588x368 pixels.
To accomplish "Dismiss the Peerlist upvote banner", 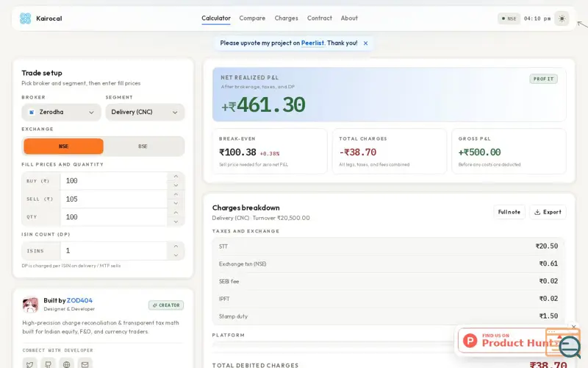I will pos(365,43).
